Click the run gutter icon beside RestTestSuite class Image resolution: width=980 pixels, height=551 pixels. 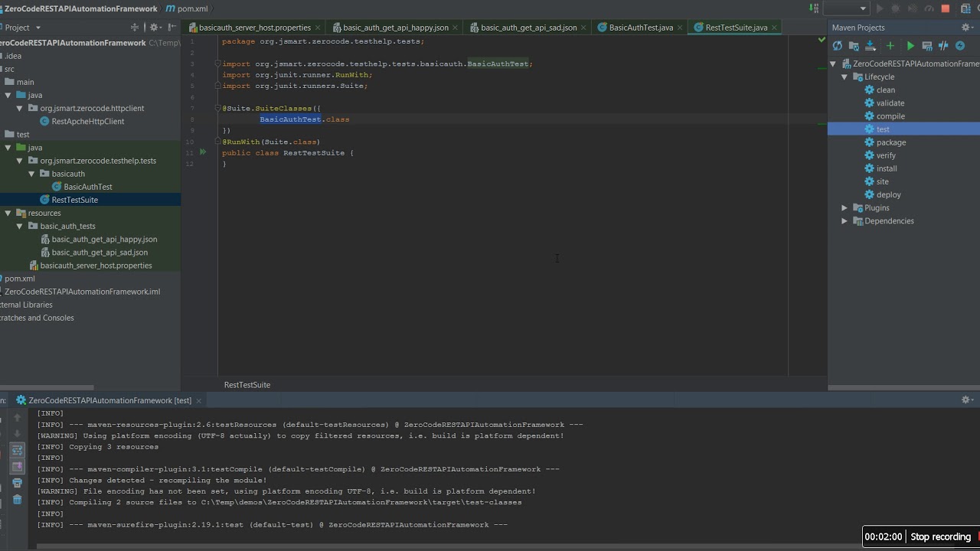(x=203, y=152)
